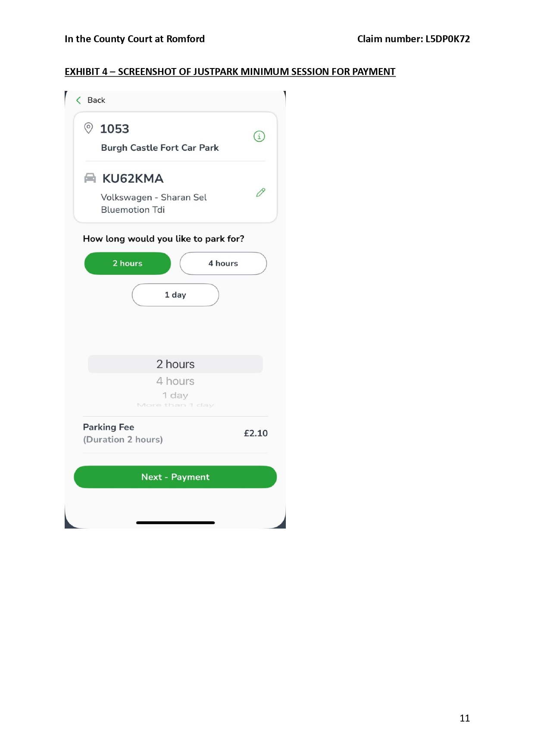The image size is (535, 756).
Task: Tap the Volkswagen Sharan vehicle description
Action: click(154, 203)
